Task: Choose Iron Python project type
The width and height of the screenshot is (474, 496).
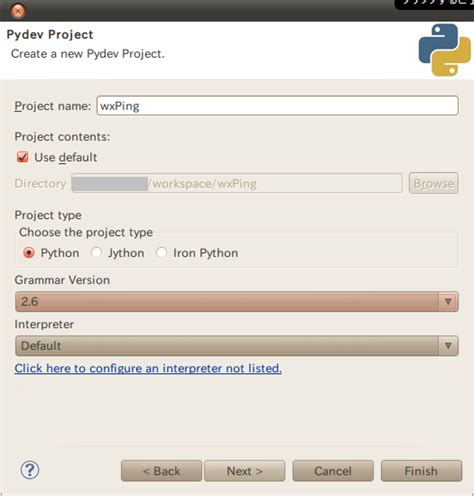Action: pyautogui.click(x=162, y=253)
